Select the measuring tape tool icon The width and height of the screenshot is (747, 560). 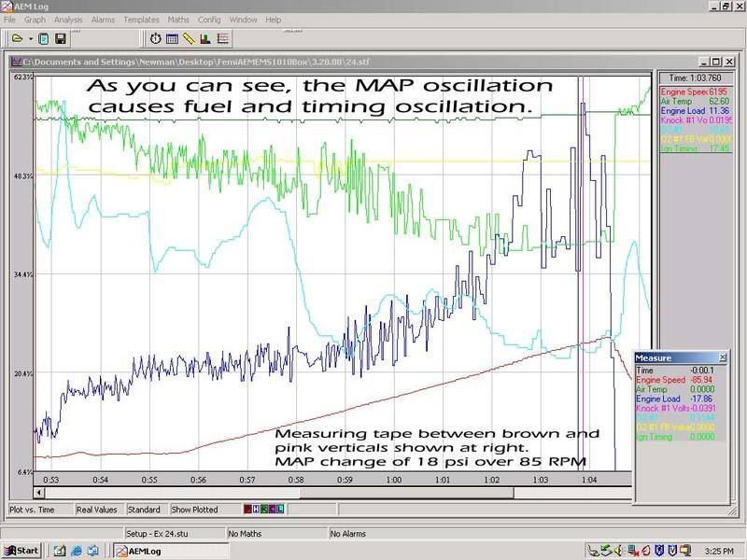pyautogui.click(x=189, y=39)
